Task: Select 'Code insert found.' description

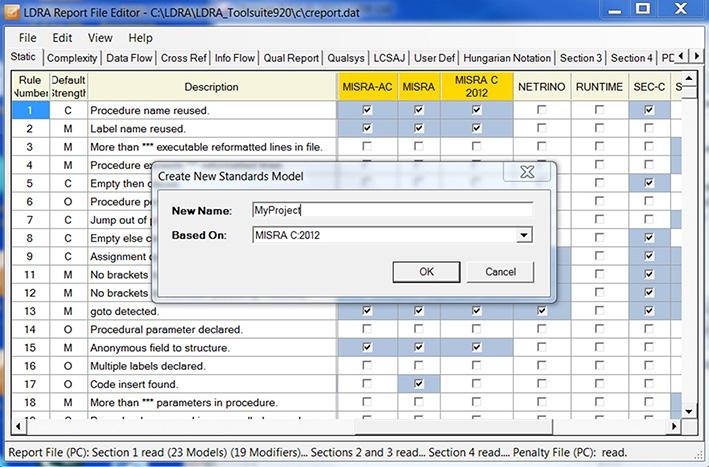Action: coord(134,384)
